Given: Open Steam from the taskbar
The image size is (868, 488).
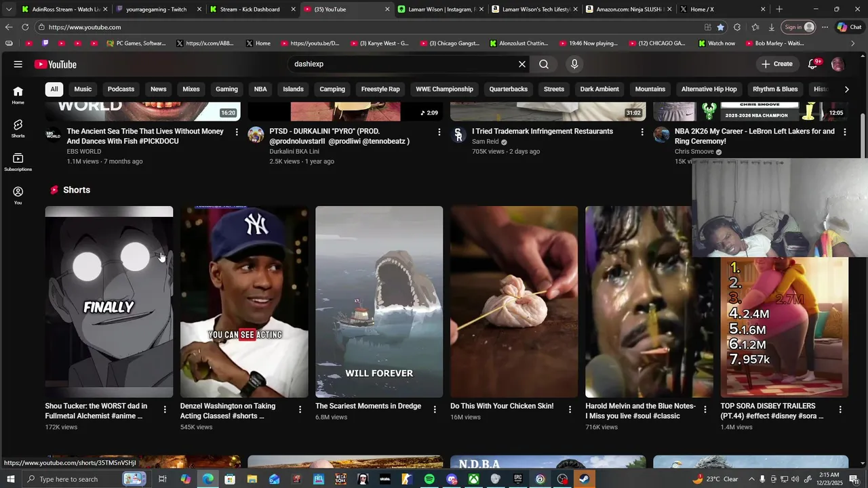Looking at the screenshot, I should 584,479.
